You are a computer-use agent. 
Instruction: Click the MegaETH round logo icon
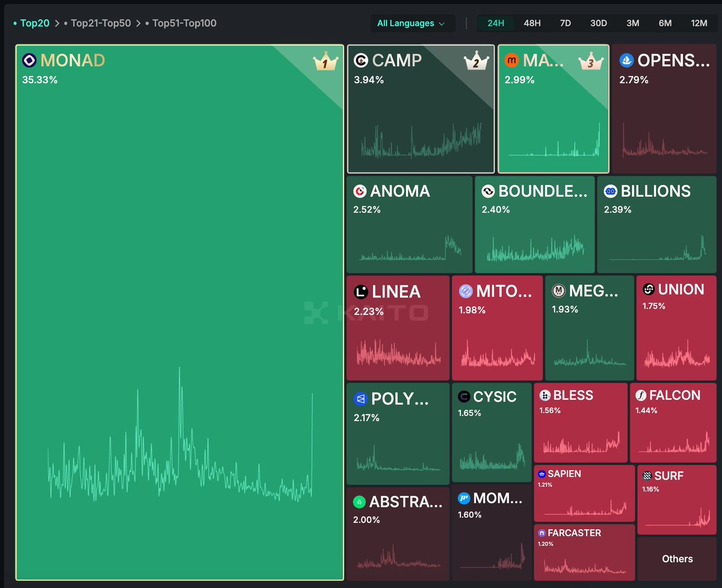pyautogui.click(x=559, y=291)
